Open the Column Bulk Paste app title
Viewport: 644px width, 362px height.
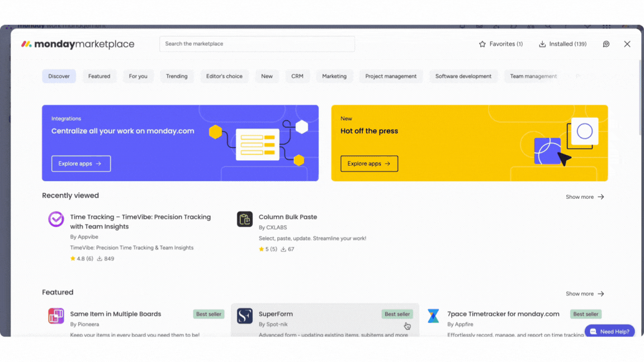(288, 217)
